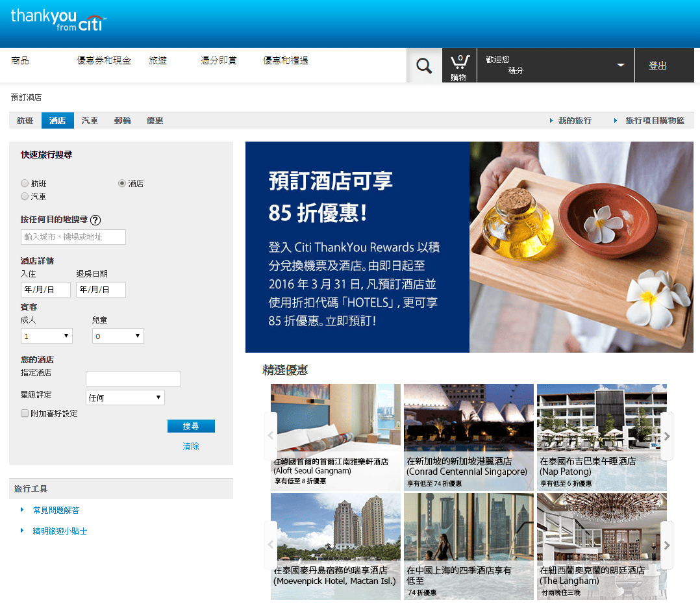
Task: Click the left arrow on the bottom carousel row
Action: 271,544
